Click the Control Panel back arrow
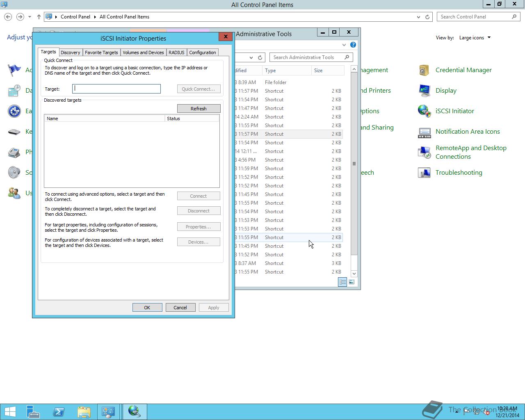The width and height of the screenshot is (525, 420). pos(8,17)
